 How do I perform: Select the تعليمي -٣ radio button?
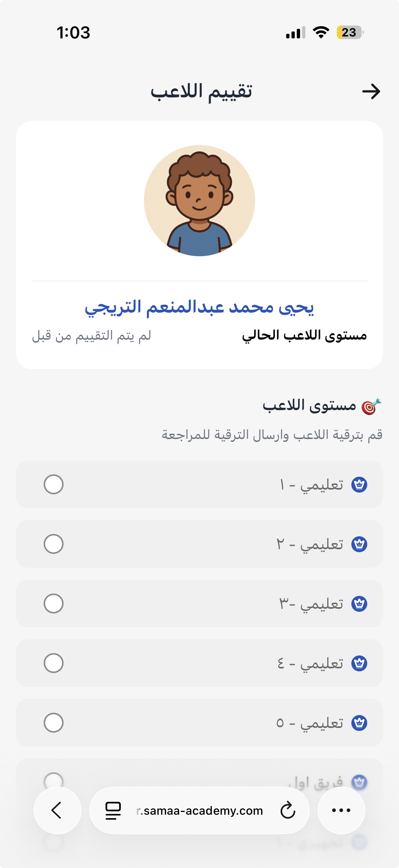tap(54, 603)
